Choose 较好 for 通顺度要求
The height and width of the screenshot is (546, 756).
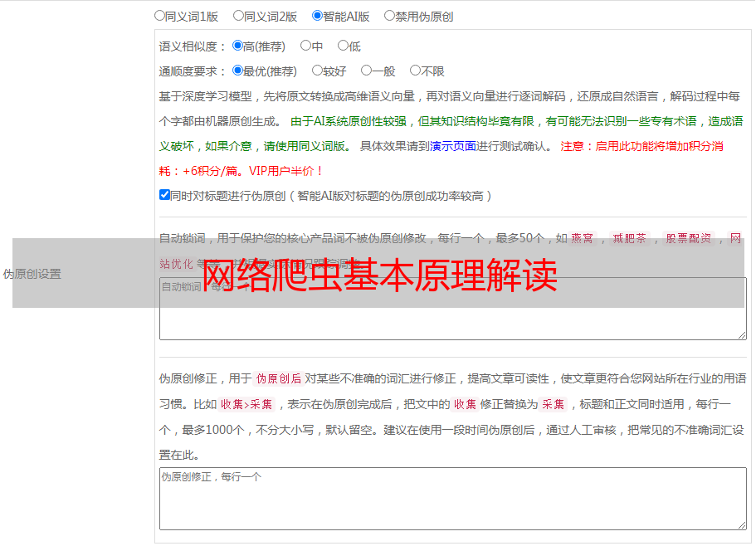[x=317, y=71]
